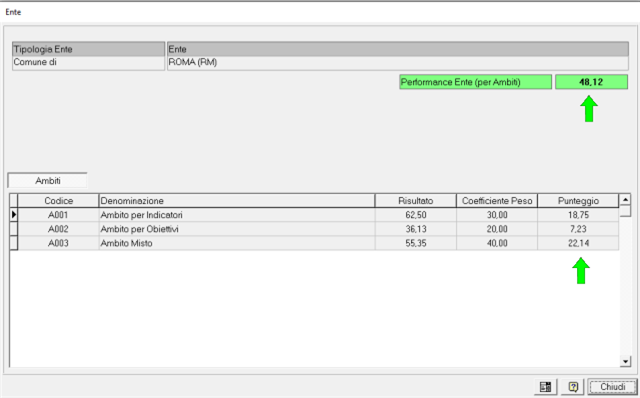Click the scrollbar down arrow in Ambiti grid
This screenshot has height=398, width=640.
(x=625, y=361)
